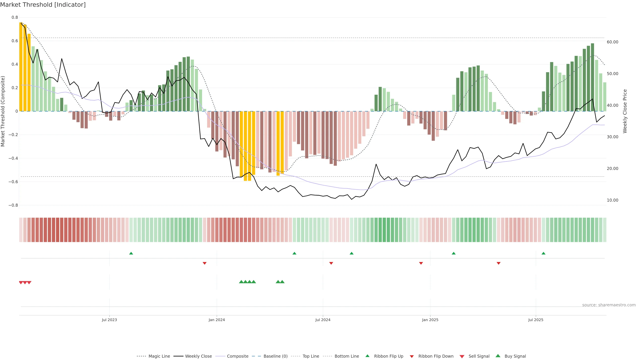The width and height of the screenshot is (644, 362).
Task: Disable Baseline (0) legend item
Action: [x=275, y=356]
